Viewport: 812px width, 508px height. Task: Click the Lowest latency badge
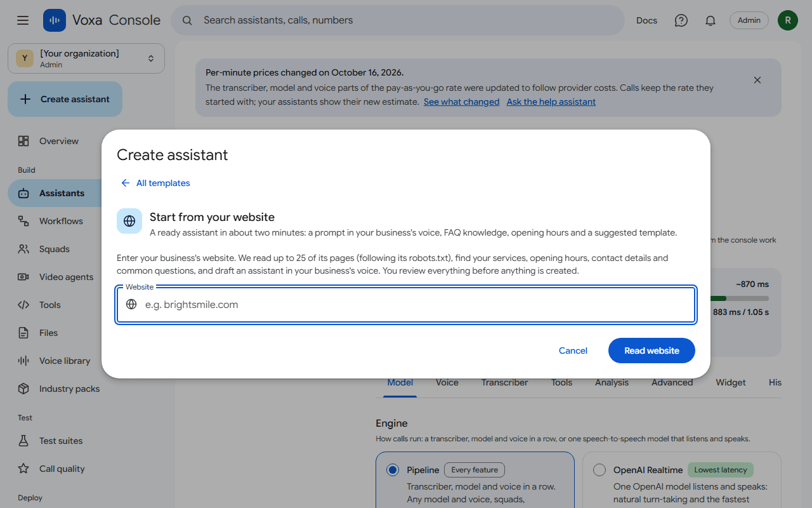(721, 470)
